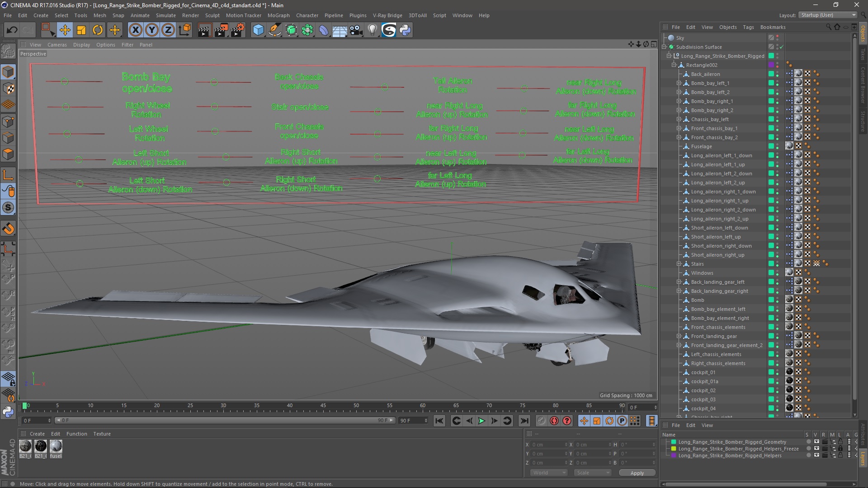Click the Python script icon in toolbar
The height and width of the screenshot is (488, 868).
(405, 30)
